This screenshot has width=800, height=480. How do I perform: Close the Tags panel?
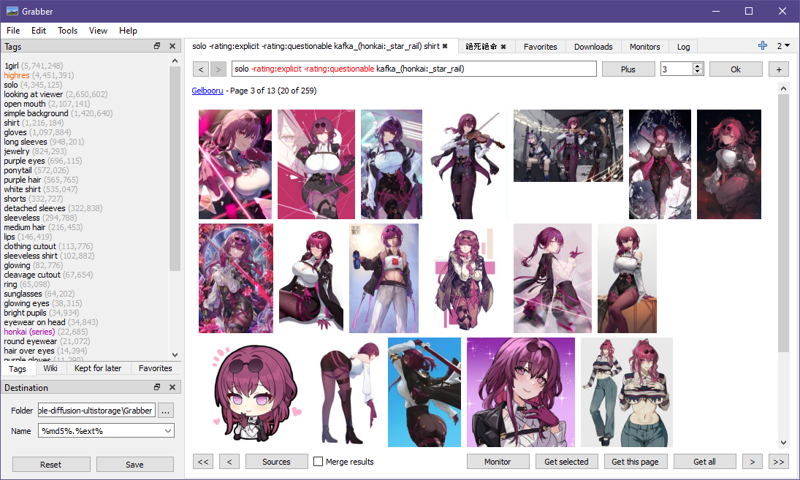point(172,46)
